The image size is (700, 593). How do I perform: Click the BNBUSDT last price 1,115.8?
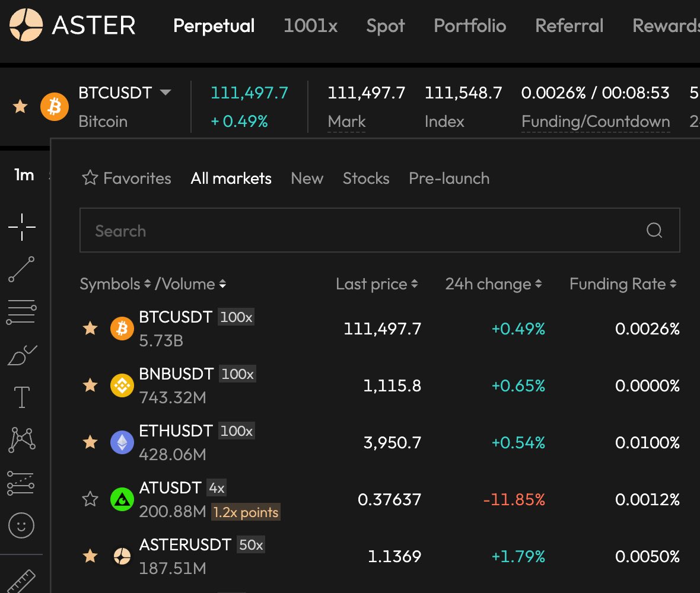point(392,385)
